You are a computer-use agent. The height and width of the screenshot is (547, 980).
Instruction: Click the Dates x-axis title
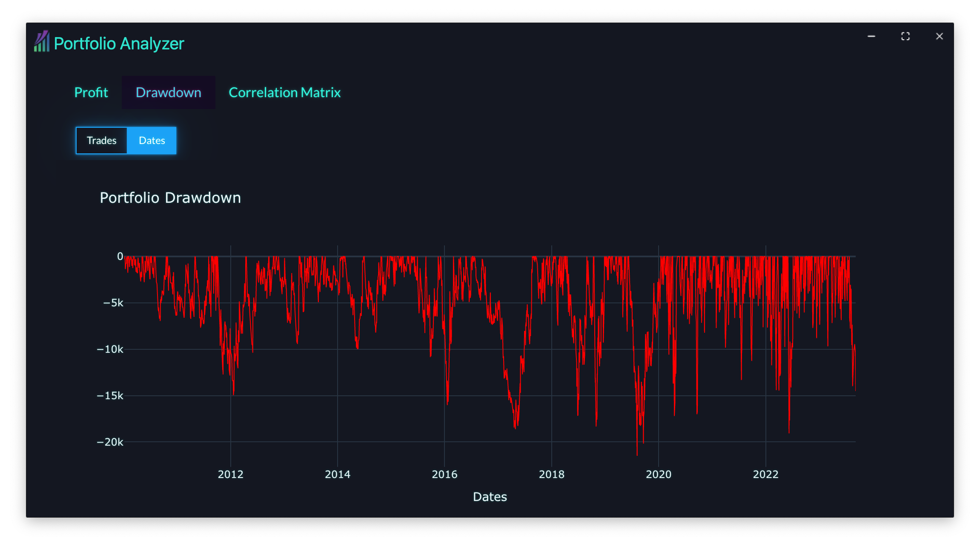tap(490, 497)
